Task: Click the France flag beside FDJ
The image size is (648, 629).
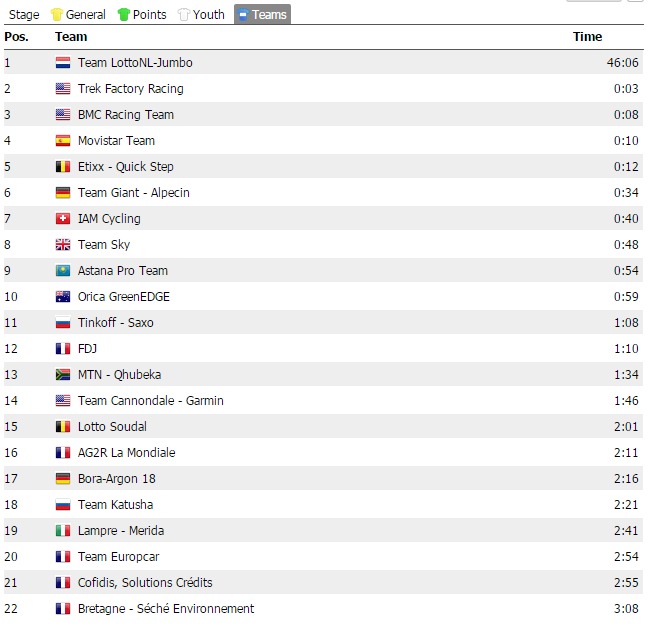Action: tap(63, 349)
